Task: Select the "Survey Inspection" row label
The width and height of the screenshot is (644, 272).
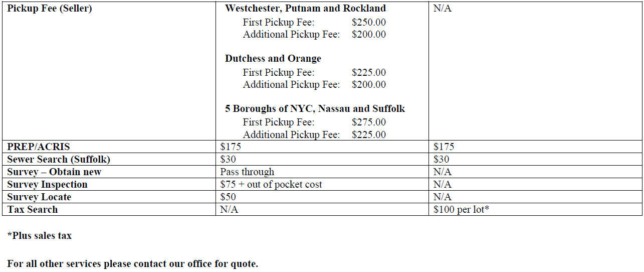Action: coord(47,185)
